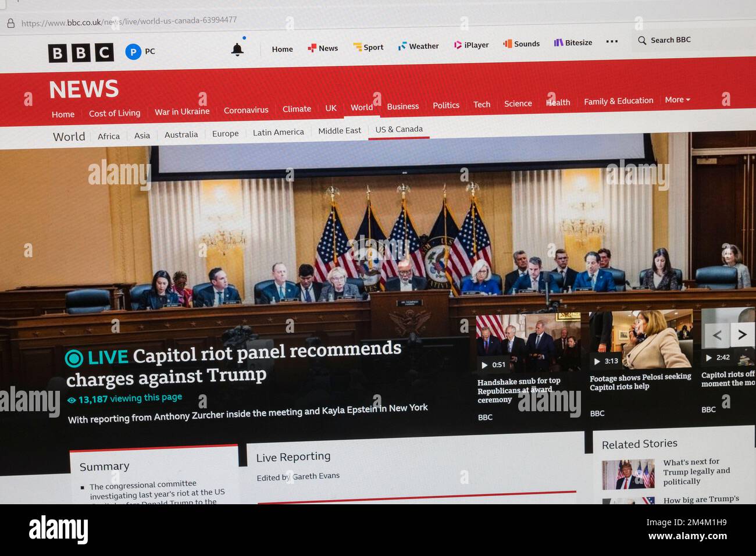
Task: Open War in Ukraine section
Action: click(x=182, y=112)
